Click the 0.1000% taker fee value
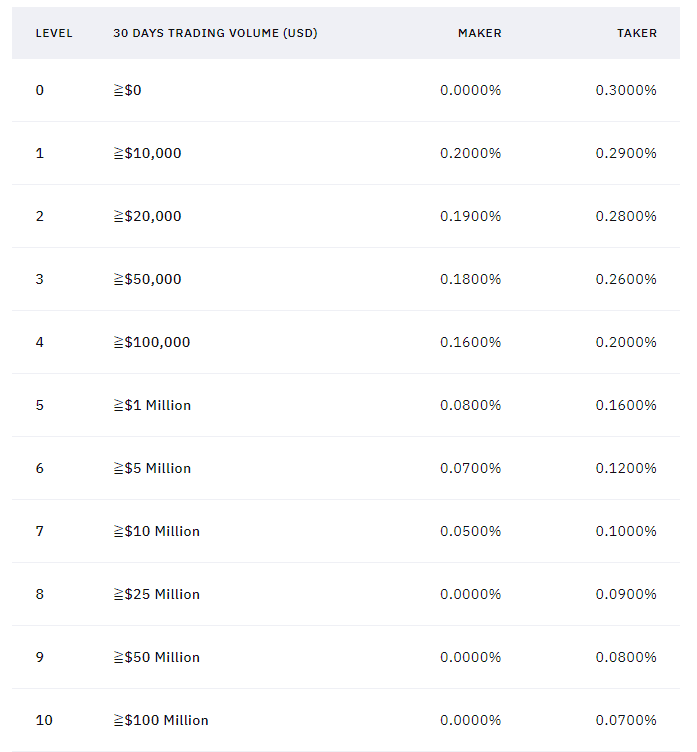 626,531
